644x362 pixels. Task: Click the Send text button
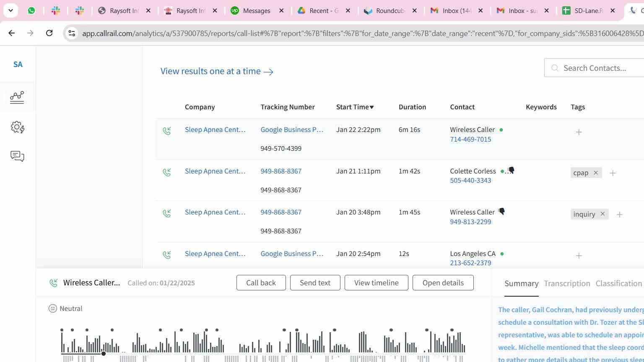pyautogui.click(x=315, y=283)
